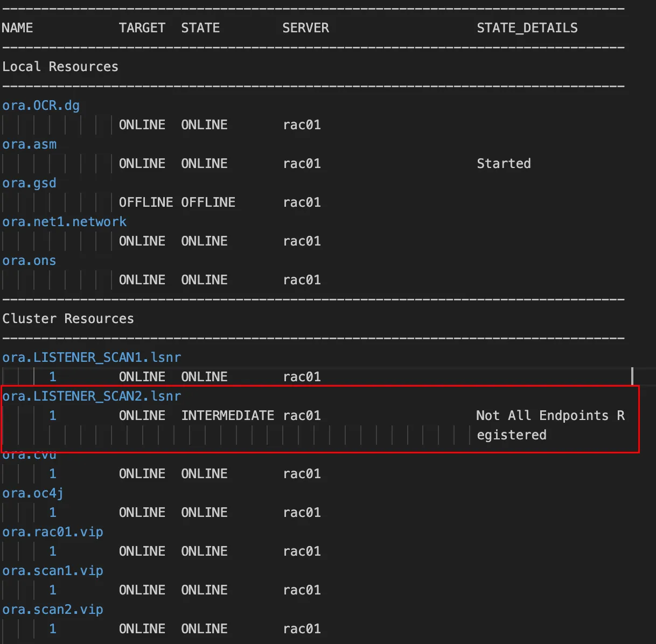
Task: Click the NAME column header
Action: click(x=18, y=27)
